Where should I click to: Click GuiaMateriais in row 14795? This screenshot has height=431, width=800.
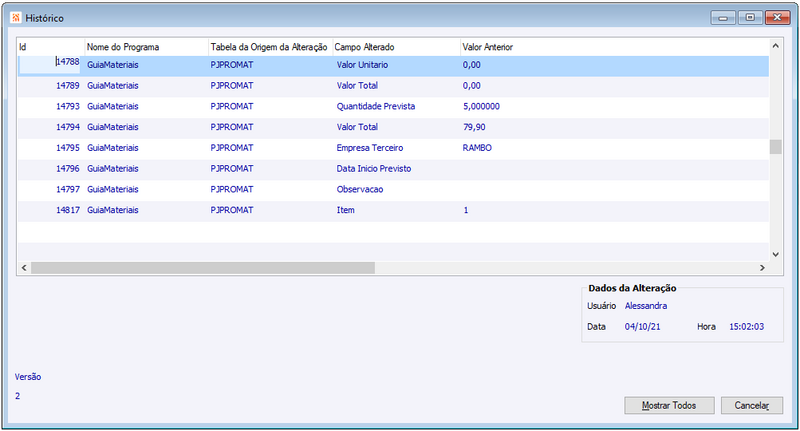pyautogui.click(x=113, y=148)
